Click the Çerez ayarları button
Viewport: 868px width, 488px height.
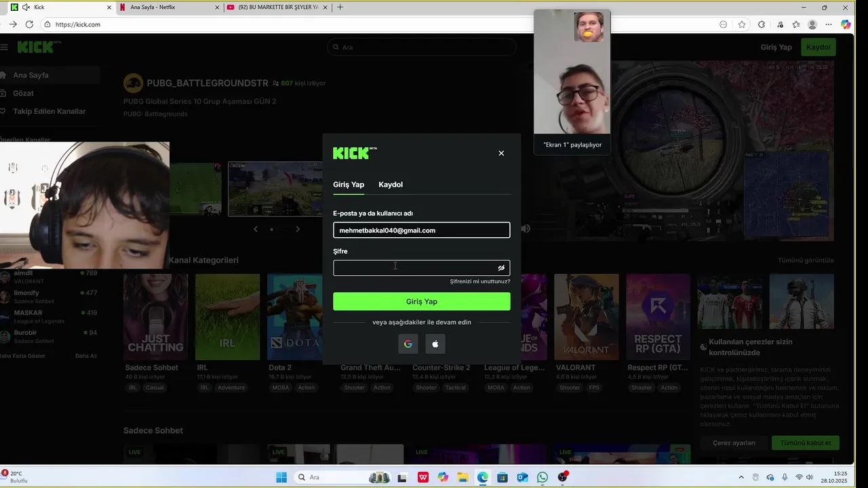734,443
